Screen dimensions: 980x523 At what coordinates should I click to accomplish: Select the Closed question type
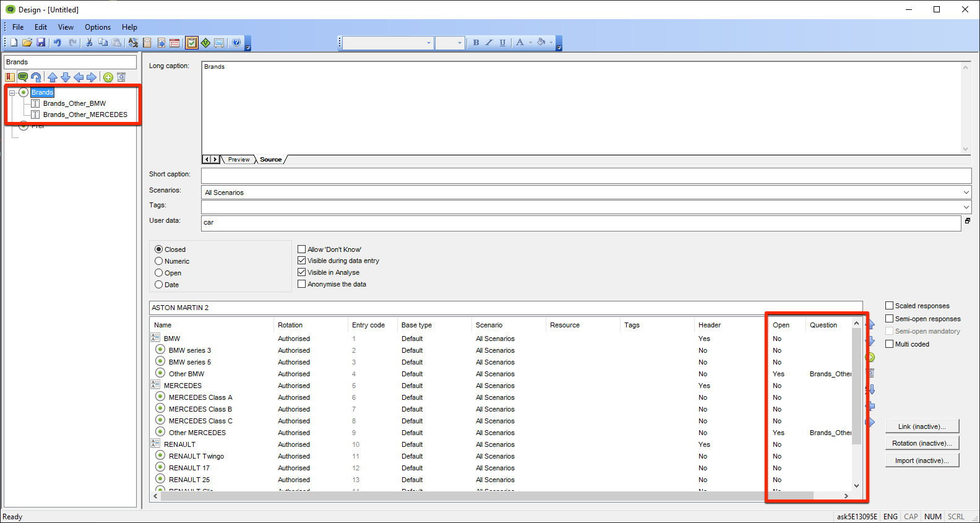[x=158, y=249]
